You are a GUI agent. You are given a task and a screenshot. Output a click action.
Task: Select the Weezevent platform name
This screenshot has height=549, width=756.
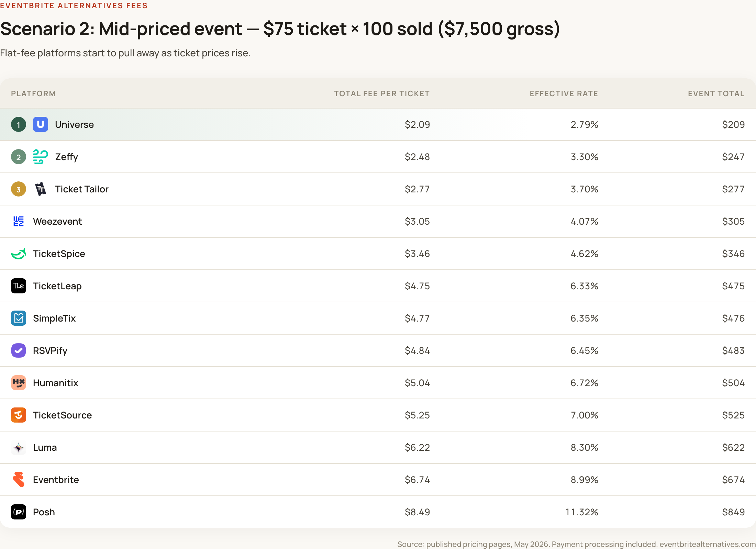57,221
